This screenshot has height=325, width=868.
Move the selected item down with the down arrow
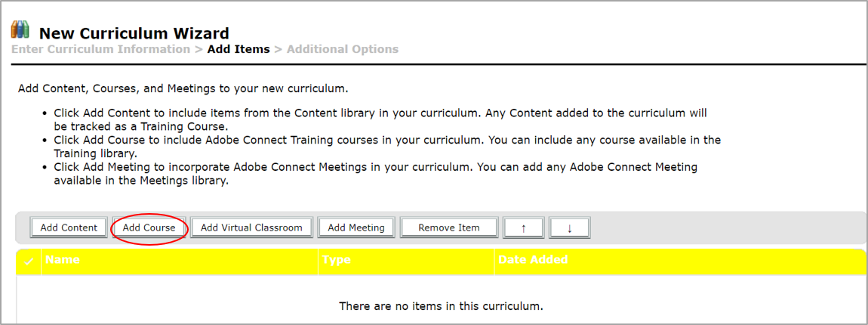coord(570,227)
